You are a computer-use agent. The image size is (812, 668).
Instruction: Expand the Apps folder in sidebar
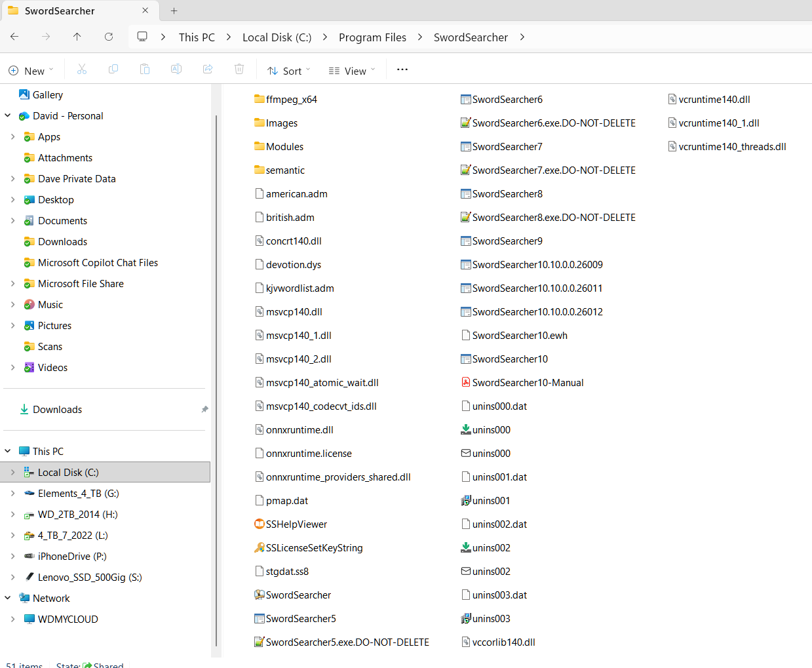(13, 136)
